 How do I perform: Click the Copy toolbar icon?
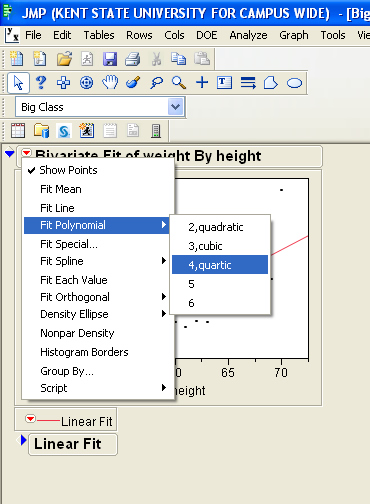179,59
